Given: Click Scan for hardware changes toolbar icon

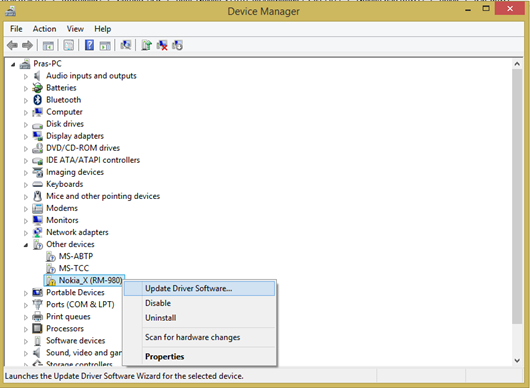Looking at the screenshot, I should coord(126,45).
